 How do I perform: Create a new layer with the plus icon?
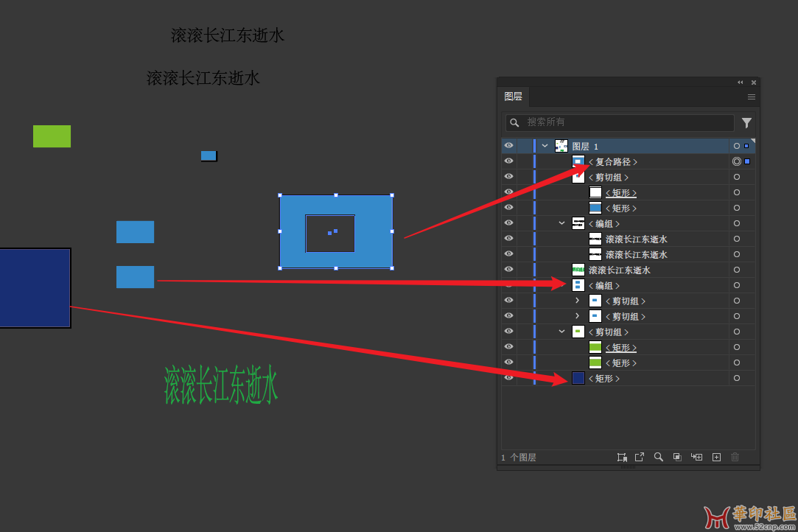[x=716, y=457]
